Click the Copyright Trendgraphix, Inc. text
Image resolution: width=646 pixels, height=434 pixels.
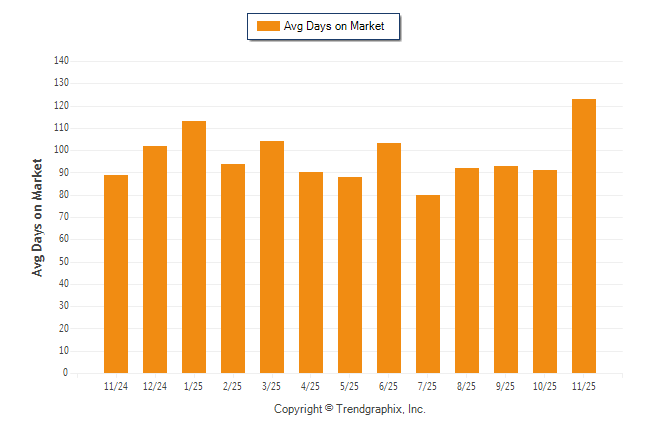click(350, 409)
